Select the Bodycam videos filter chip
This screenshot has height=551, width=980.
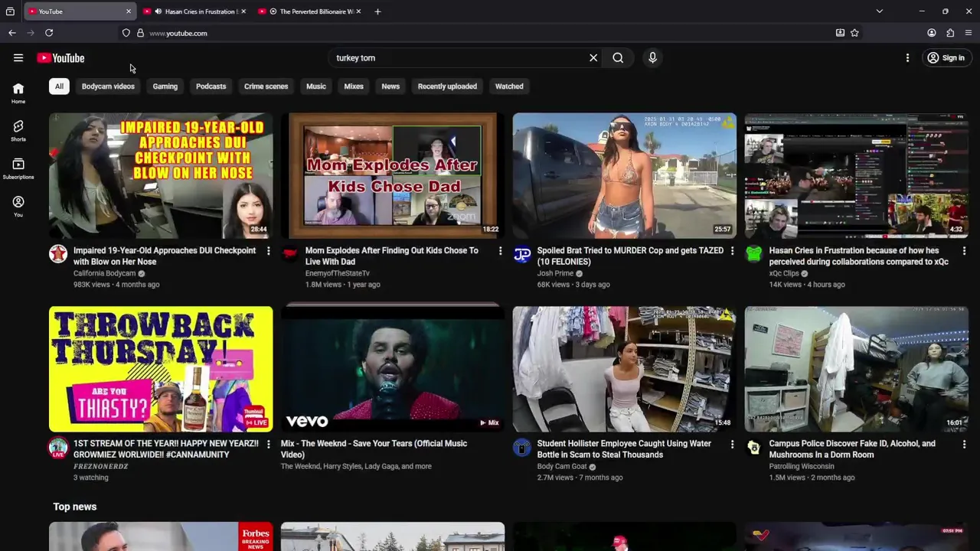coord(108,86)
